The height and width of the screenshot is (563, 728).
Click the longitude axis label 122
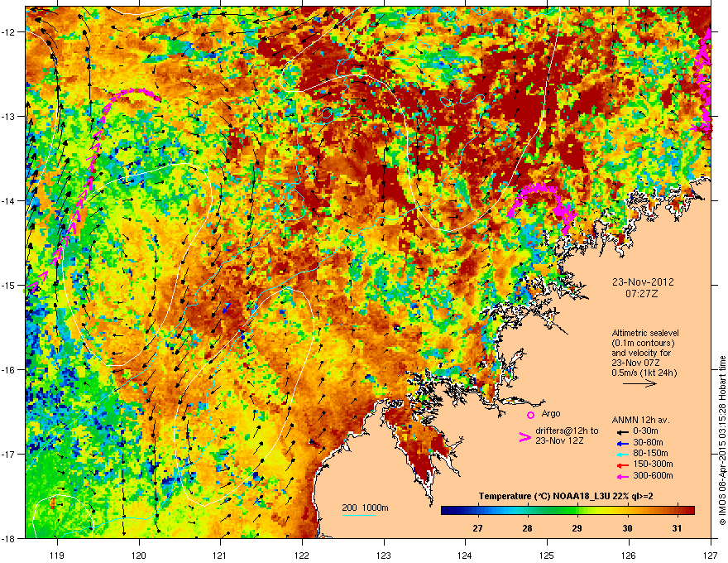coord(302,555)
